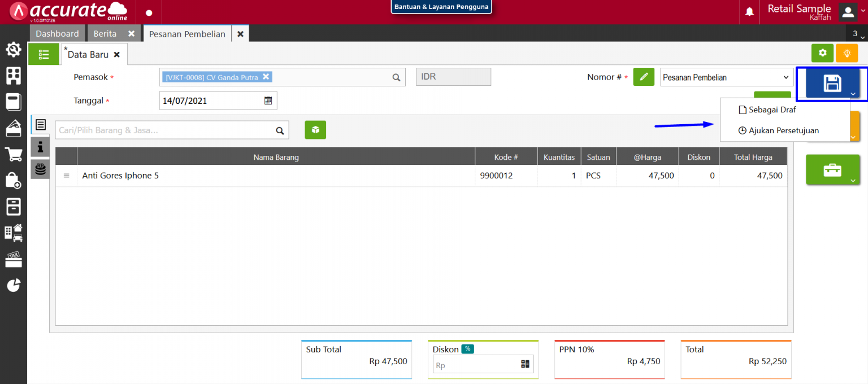Click the shopping cart icon in the sidebar
The height and width of the screenshot is (384, 868).
13,154
